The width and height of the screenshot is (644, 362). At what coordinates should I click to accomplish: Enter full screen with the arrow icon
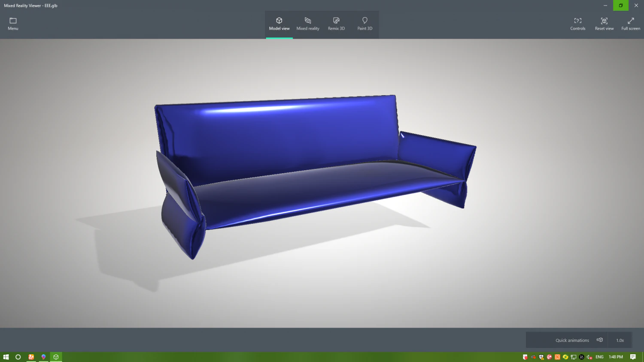(x=630, y=20)
